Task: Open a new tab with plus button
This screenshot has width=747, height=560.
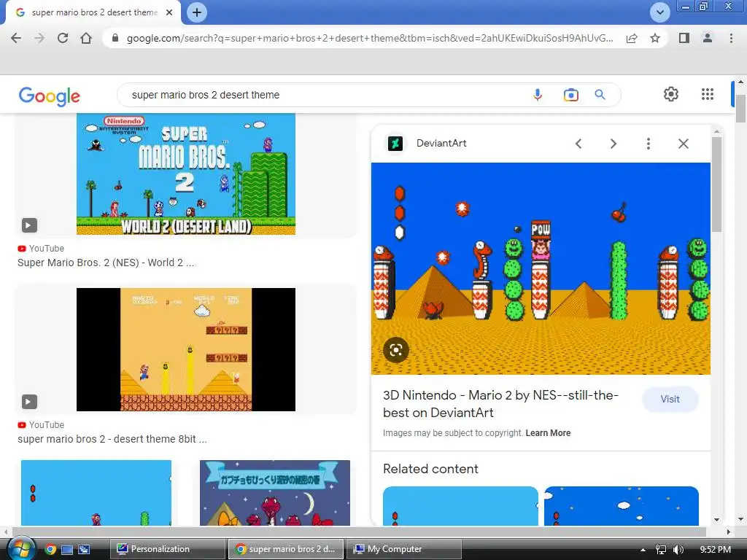Action: pyautogui.click(x=197, y=12)
